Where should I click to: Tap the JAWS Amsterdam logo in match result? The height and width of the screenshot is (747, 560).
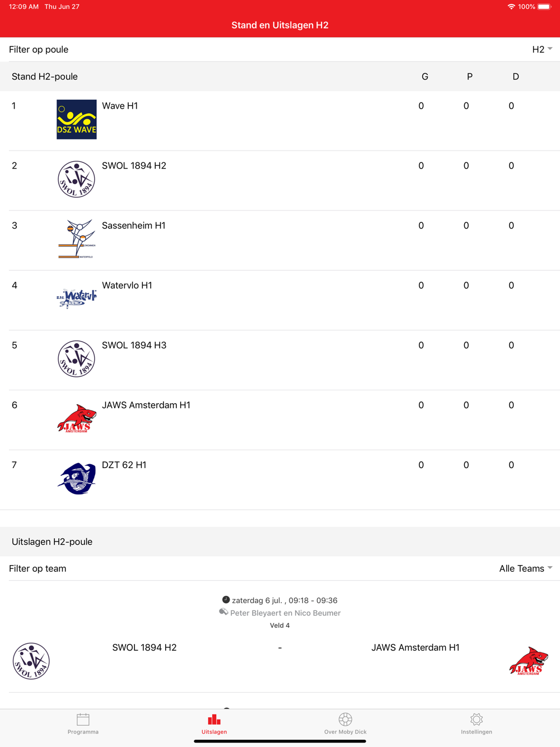(x=529, y=661)
